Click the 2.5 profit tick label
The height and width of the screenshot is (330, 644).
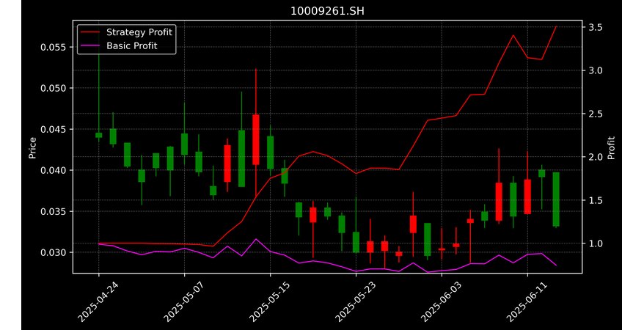coord(595,114)
